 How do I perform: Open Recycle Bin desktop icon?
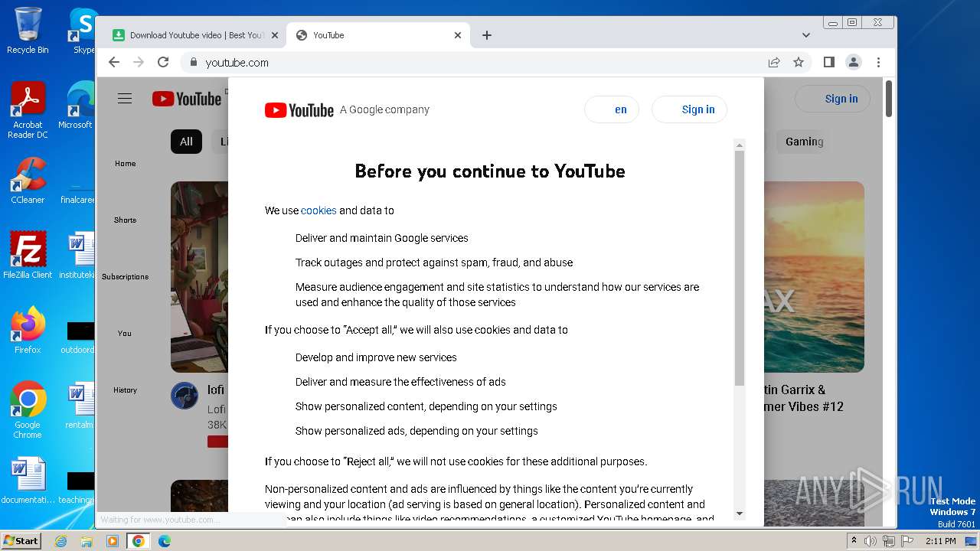point(28,31)
